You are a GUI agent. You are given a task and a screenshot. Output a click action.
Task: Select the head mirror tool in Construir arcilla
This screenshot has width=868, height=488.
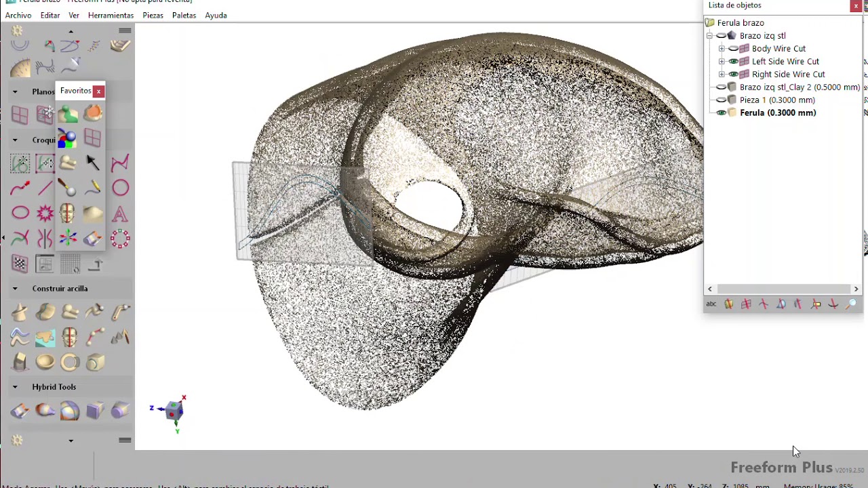[x=70, y=337]
